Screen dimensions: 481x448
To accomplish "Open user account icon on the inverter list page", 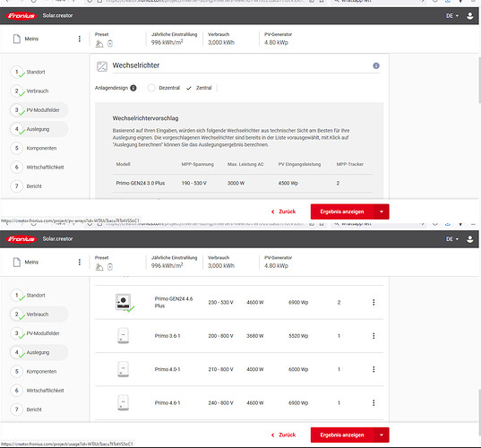I will (x=469, y=239).
